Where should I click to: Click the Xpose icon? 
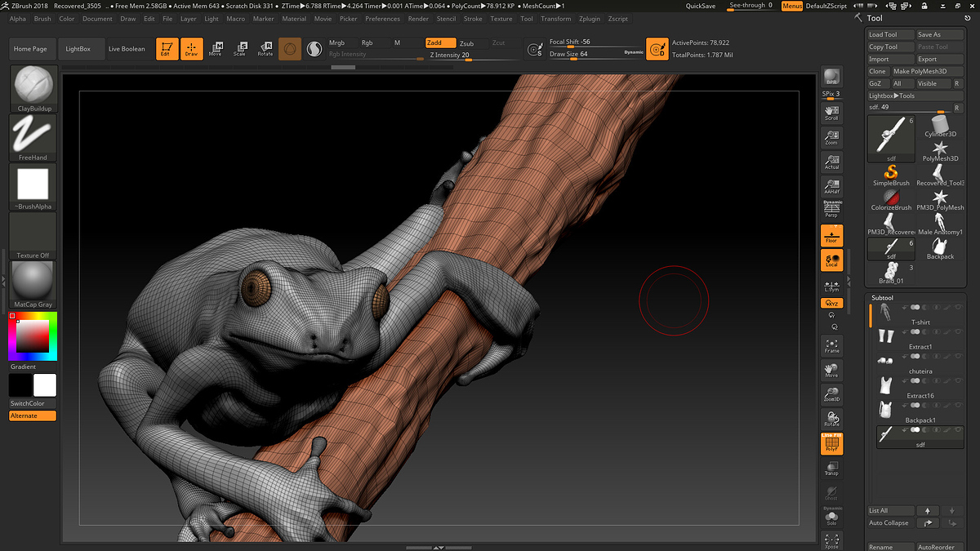click(x=831, y=540)
